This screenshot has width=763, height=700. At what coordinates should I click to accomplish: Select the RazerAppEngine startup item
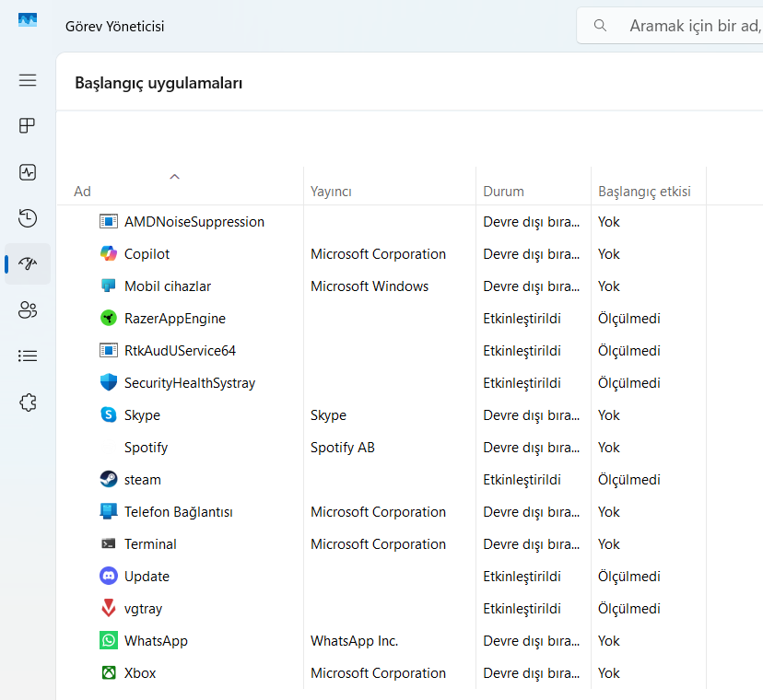click(x=174, y=319)
